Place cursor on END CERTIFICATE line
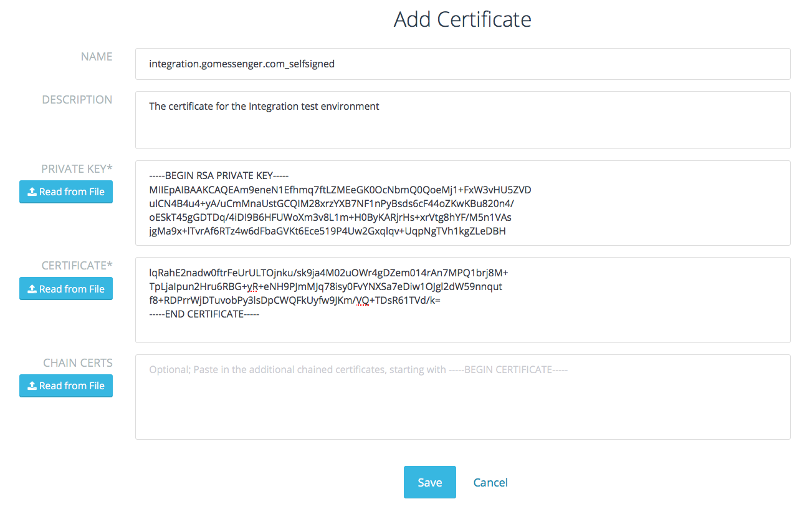 point(204,314)
